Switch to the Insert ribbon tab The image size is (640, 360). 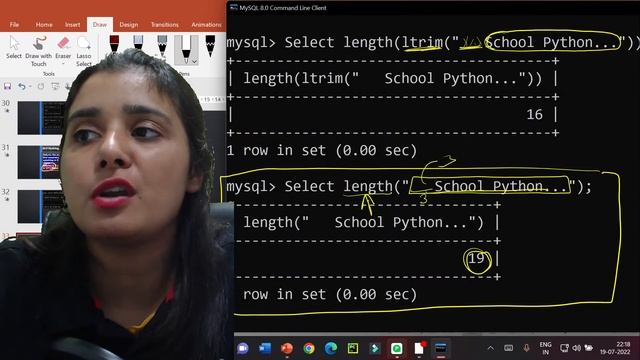point(73,24)
